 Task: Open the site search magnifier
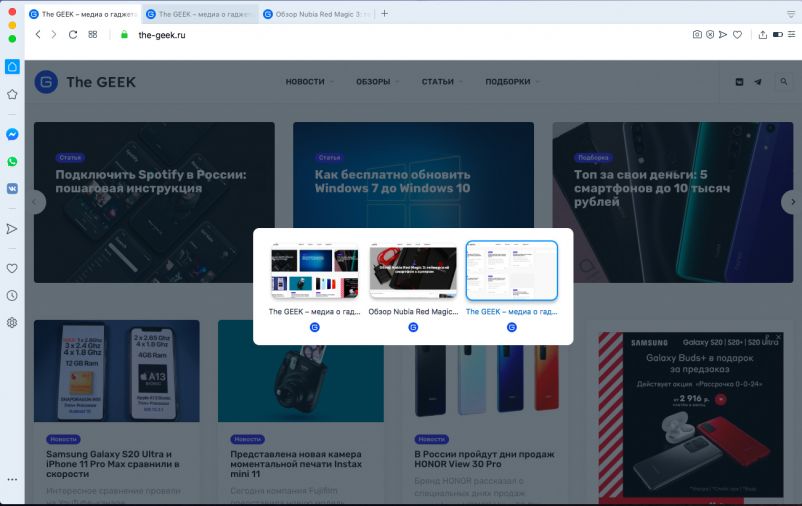point(783,82)
